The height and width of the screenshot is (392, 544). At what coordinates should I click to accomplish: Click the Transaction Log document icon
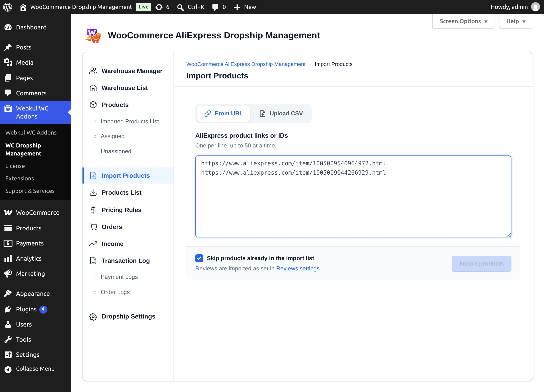click(x=93, y=260)
